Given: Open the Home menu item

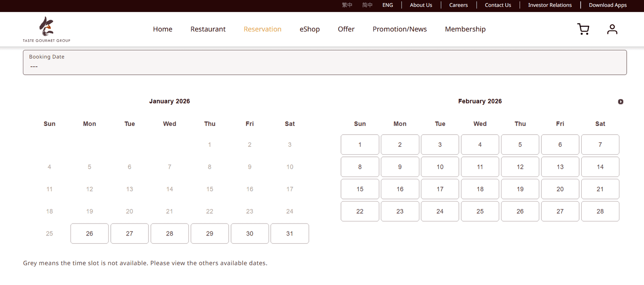Looking at the screenshot, I should point(163,29).
